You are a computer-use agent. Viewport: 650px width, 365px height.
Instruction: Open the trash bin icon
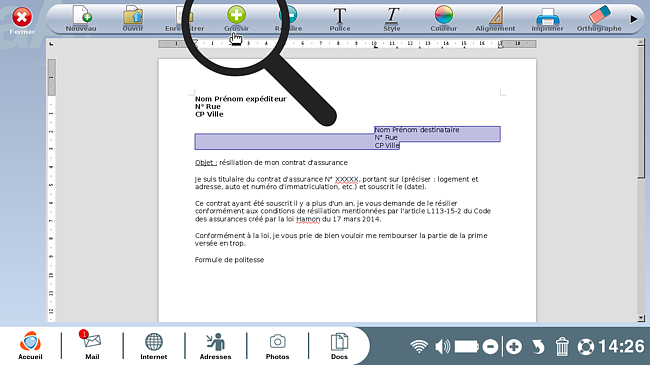click(562, 346)
